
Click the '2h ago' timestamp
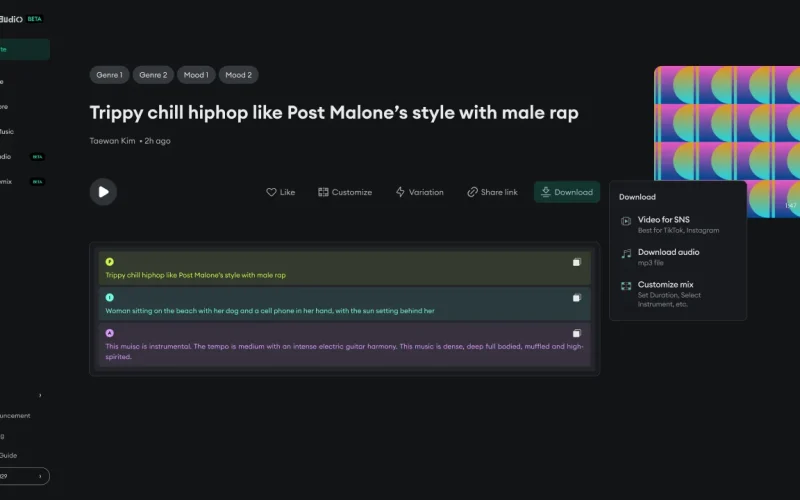click(157, 141)
